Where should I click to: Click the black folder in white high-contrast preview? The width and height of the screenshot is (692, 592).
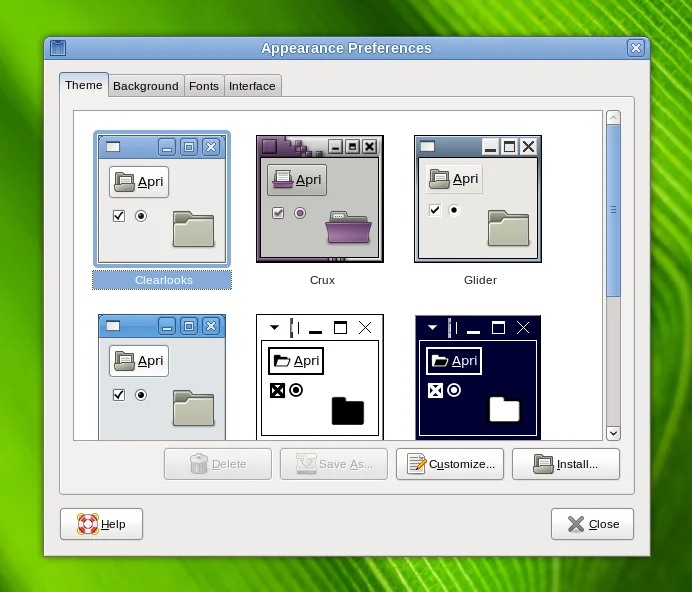click(x=348, y=411)
